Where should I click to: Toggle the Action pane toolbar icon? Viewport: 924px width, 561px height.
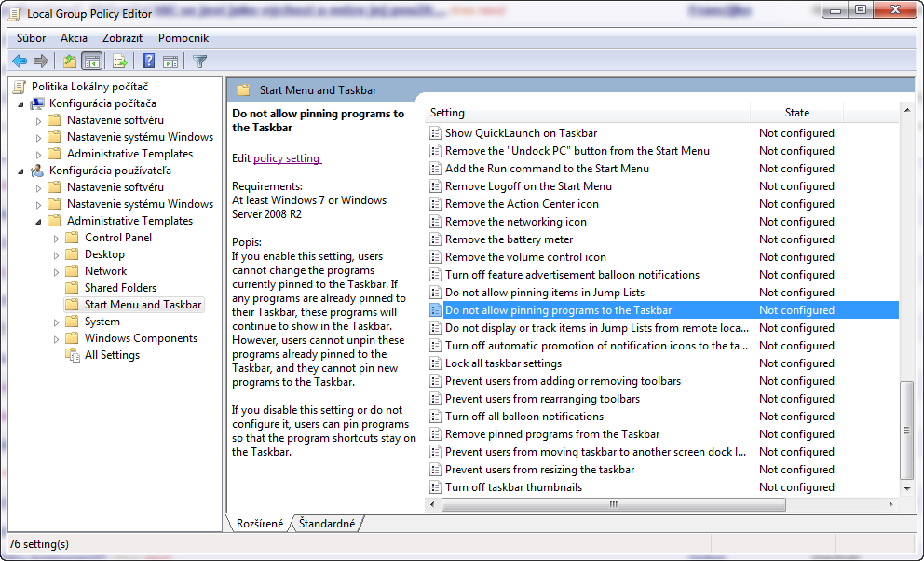click(x=170, y=61)
